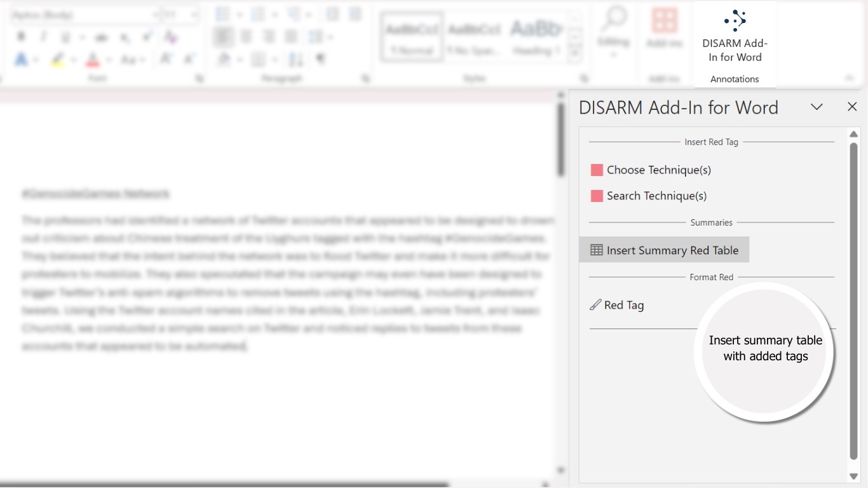The width and height of the screenshot is (868, 488).
Task: Click the red Add-ins grid icon
Action: [x=665, y=21]
